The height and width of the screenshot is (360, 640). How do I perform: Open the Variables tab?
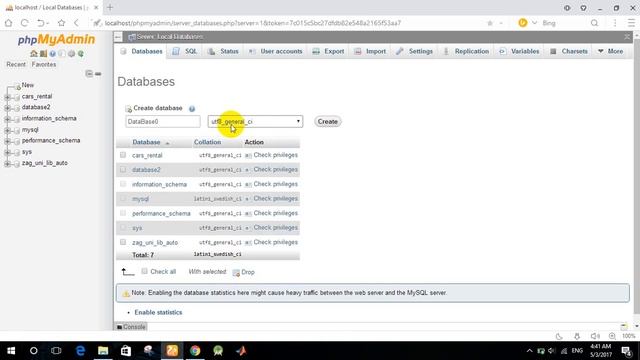pos(520,51)
